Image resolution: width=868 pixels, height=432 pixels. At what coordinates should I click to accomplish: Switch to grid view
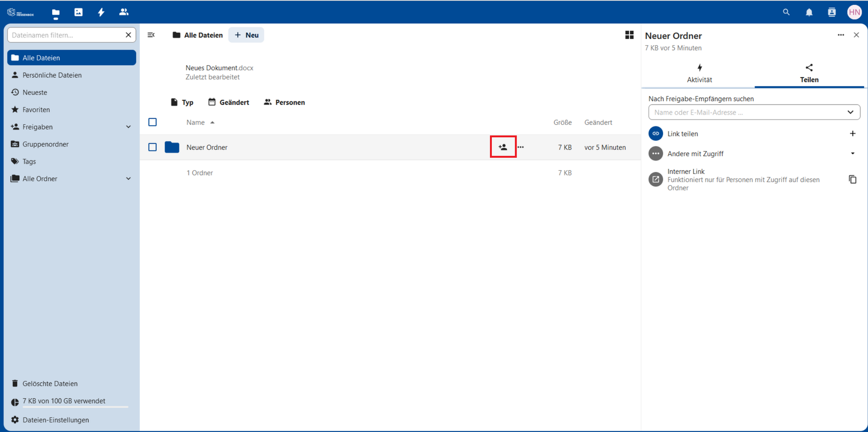click(629, 35)
